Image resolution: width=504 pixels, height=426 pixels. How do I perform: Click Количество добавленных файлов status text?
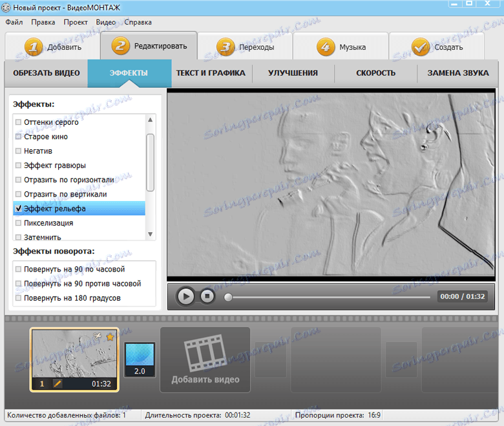66,415
